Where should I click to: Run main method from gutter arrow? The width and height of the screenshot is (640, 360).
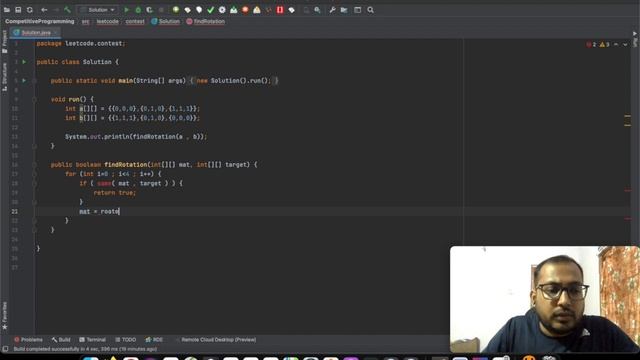pos(24,81)
